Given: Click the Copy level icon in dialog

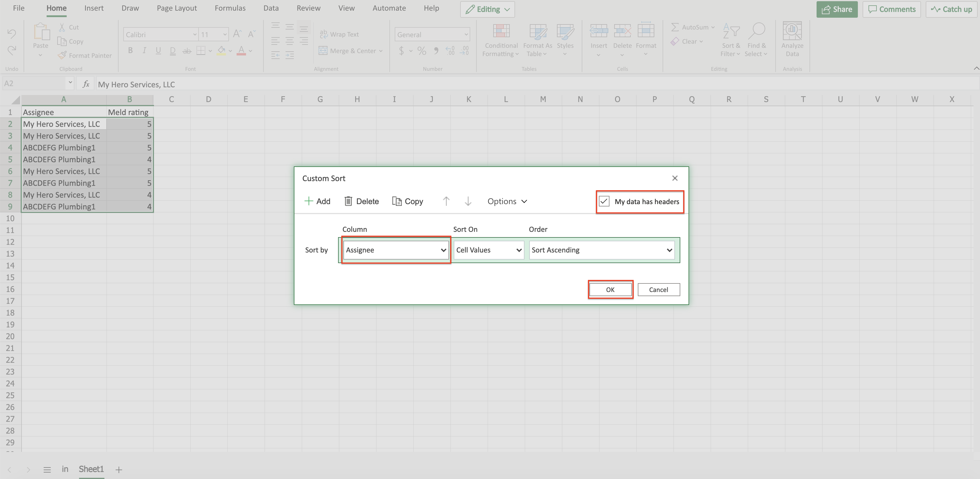Looking at the screenshot, I should click(396, 201).
